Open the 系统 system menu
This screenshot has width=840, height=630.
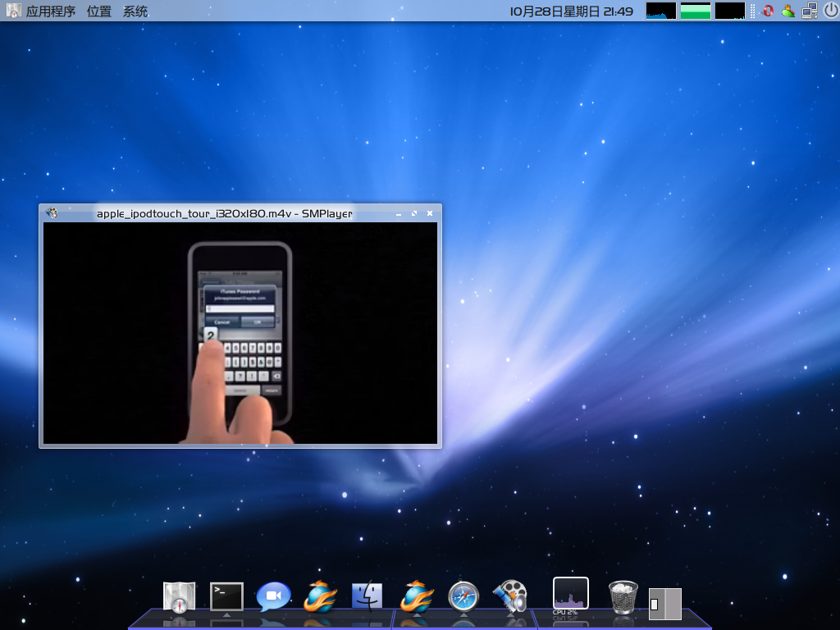[135, 11]
